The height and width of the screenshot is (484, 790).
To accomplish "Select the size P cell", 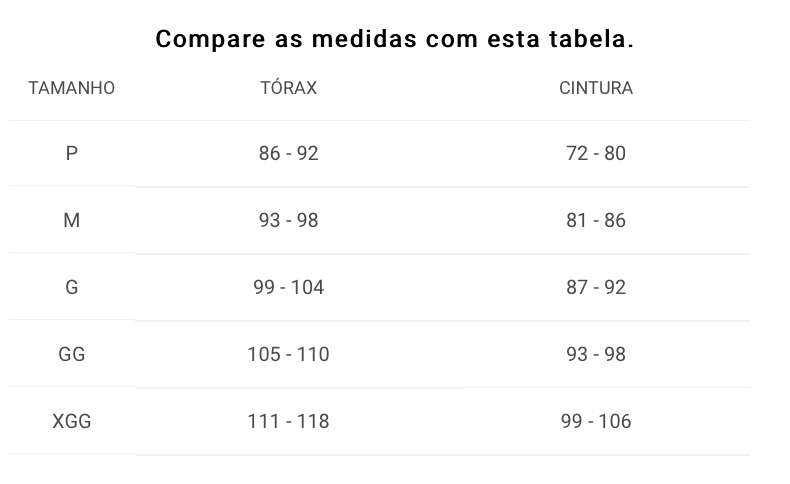I will [72, 153].
